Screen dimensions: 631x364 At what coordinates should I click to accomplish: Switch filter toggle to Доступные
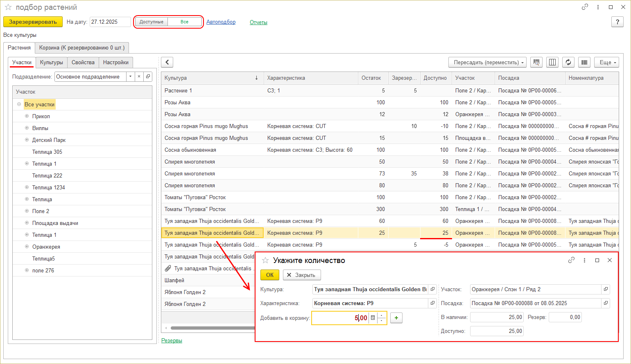[x=152, y=22]
